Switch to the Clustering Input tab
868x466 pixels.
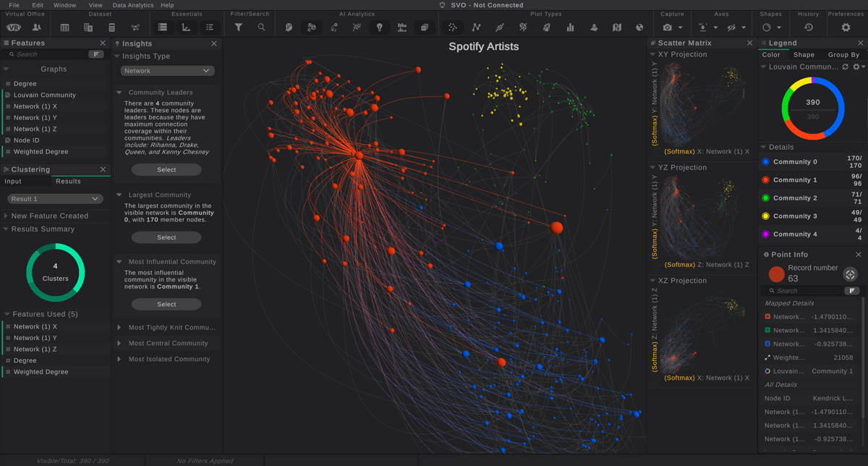[13, 182]
